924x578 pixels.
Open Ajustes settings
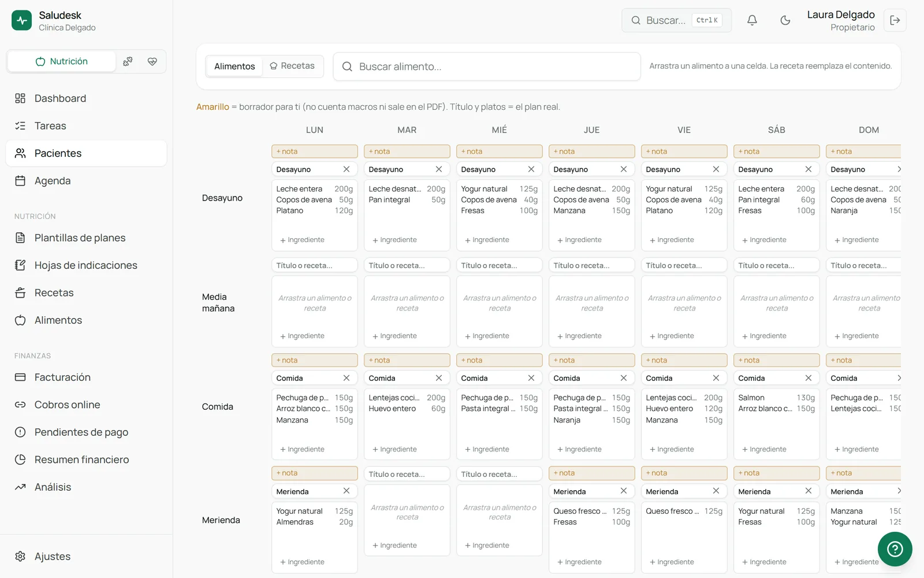tap(86, 556)
